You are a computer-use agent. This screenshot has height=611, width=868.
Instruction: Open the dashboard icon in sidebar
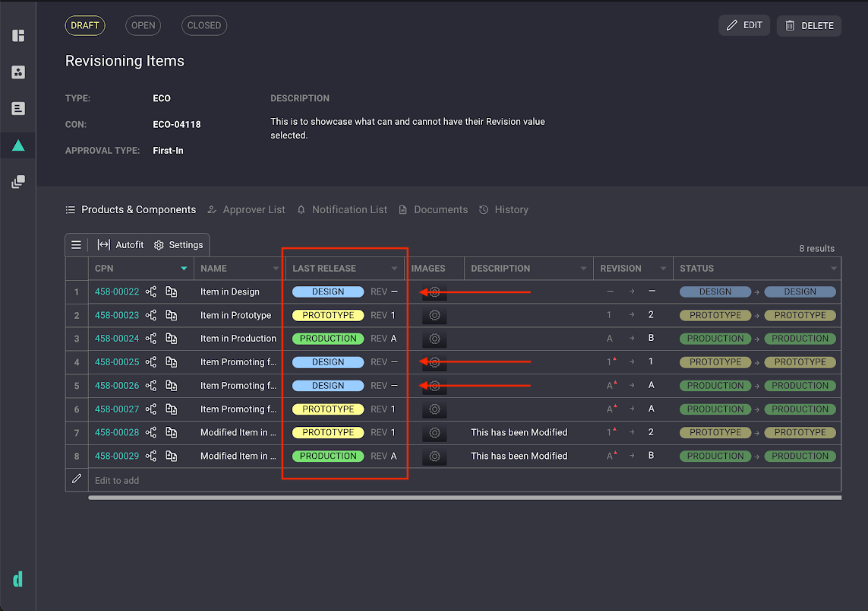pos(18,36)
